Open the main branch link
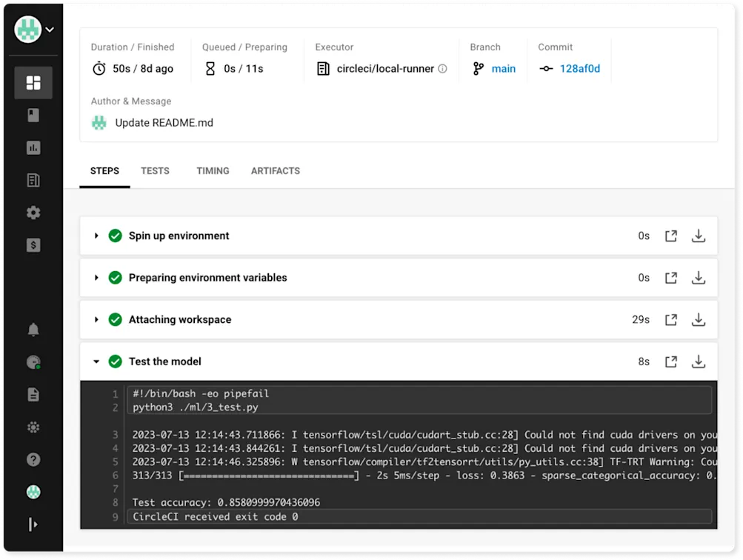Screen dimensions: 743x560 tap(503, 68)
